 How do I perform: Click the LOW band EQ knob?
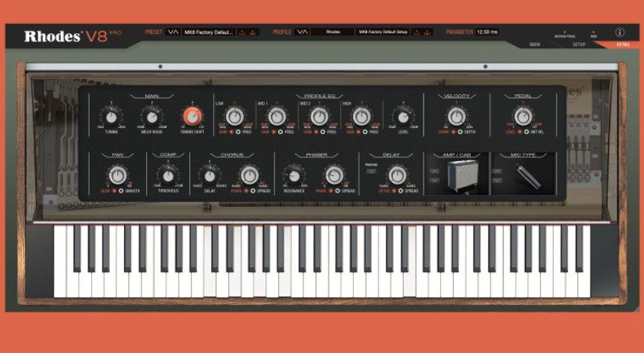coord(235,117)
